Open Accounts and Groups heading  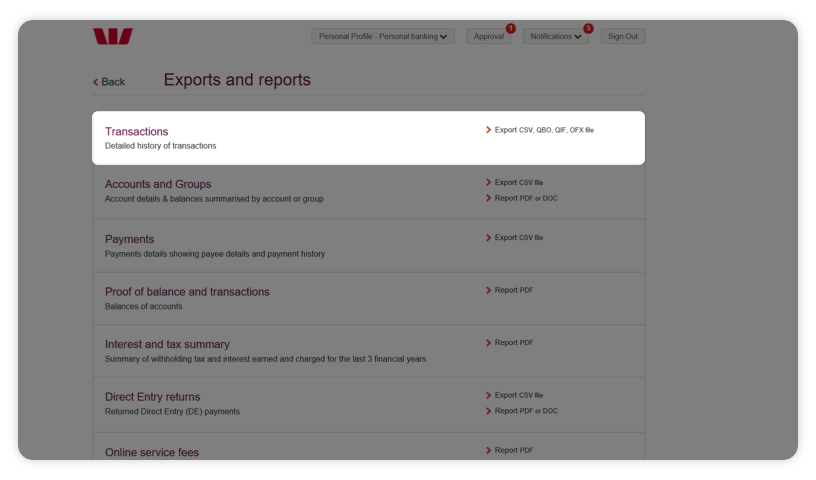pos(157,184)
